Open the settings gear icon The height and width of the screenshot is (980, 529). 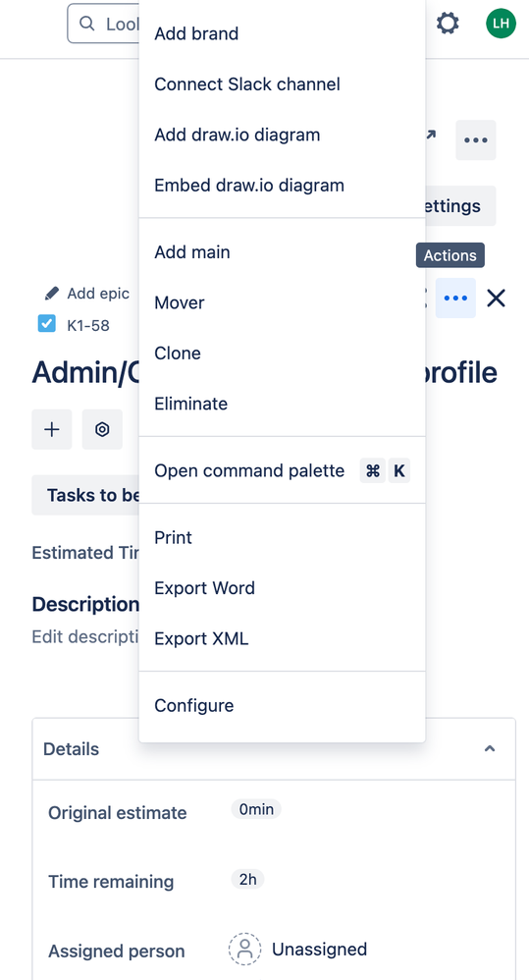pos(448,24)
